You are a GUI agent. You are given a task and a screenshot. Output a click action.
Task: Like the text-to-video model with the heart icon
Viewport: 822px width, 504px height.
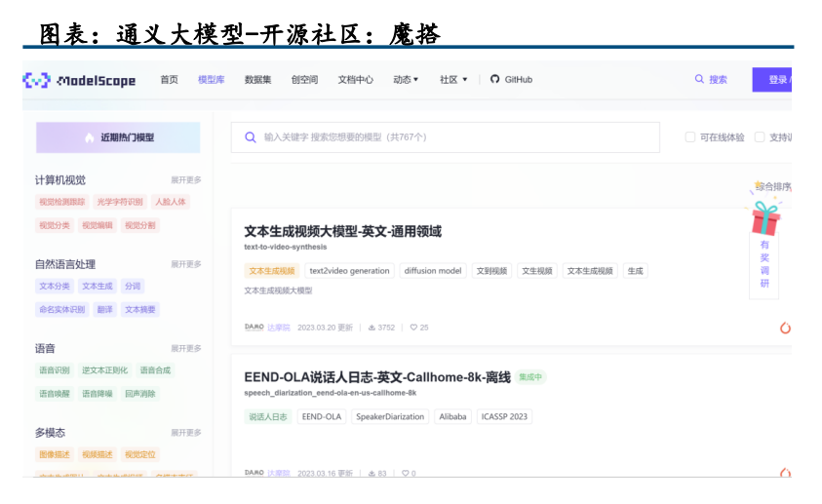point(413,328)
